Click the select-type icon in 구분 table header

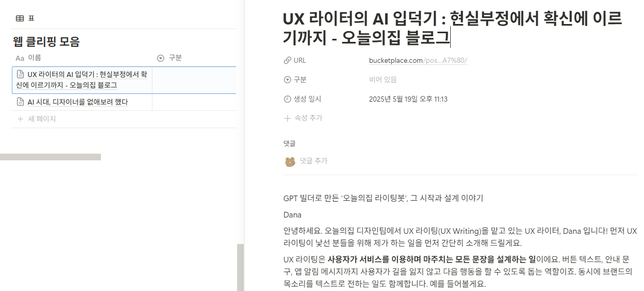pos(161,58)
